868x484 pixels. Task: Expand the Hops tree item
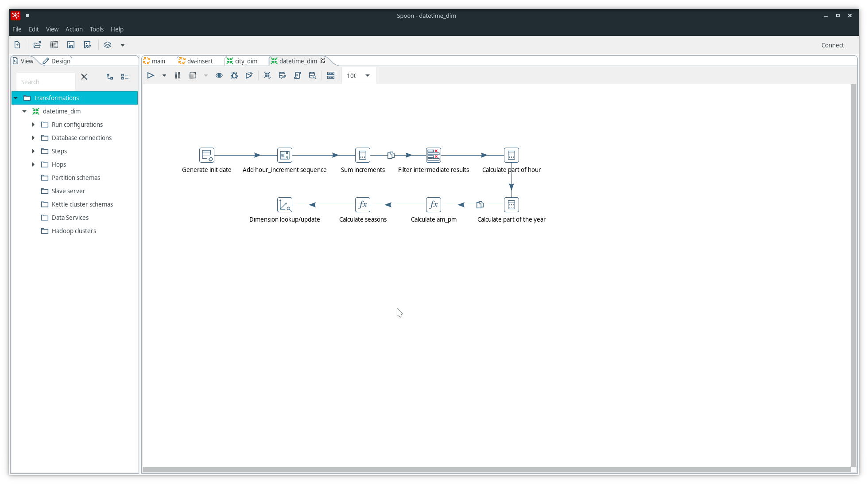coord(33,164)
